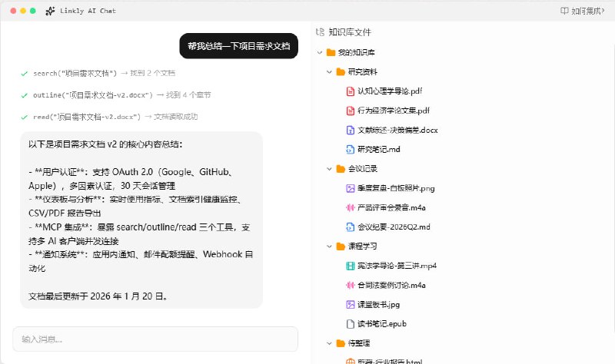Click the 课程学习 folder label

362,247
